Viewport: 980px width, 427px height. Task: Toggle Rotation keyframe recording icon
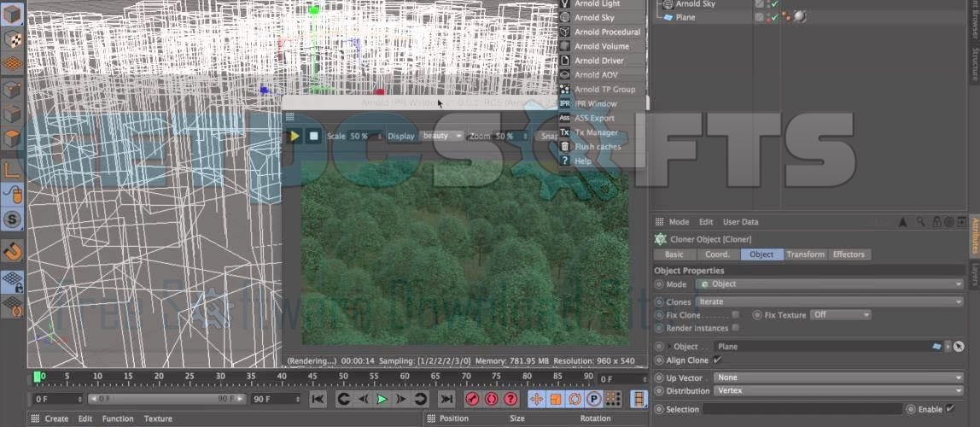coord(575,399)
